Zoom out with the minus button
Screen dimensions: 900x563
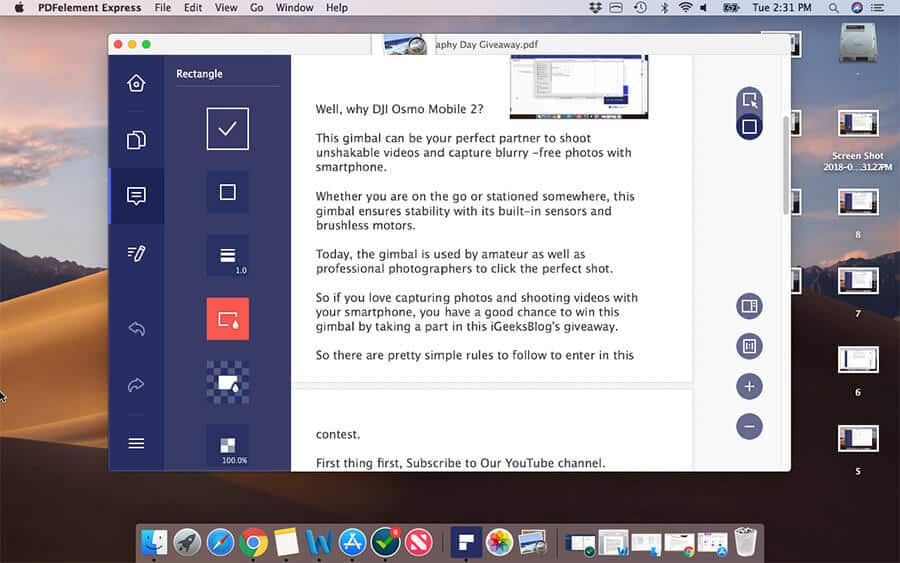pos(750,426)
